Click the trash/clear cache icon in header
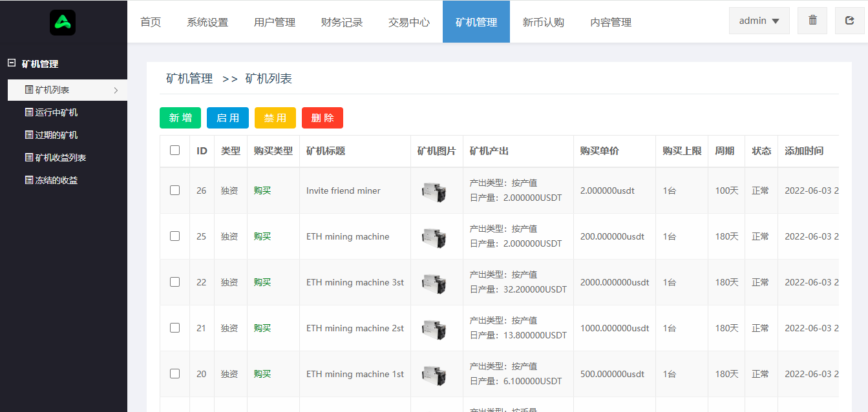Screen dimensions: 868x412 click(x=812, y=20)
